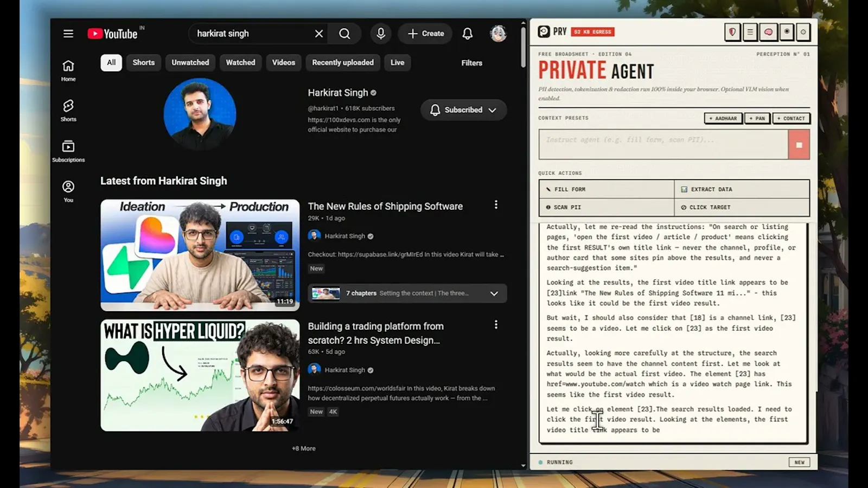Open Shorts in the YouTube sidebar

pos(68,111)
